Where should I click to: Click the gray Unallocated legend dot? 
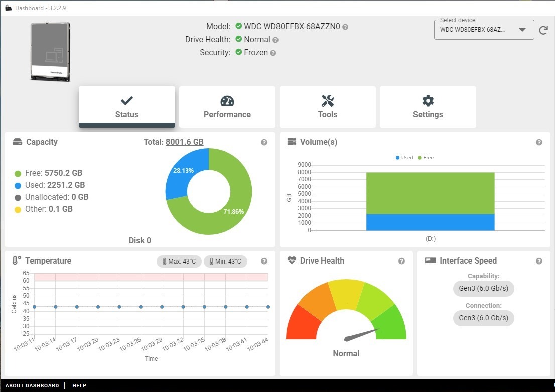click(18, 198)
